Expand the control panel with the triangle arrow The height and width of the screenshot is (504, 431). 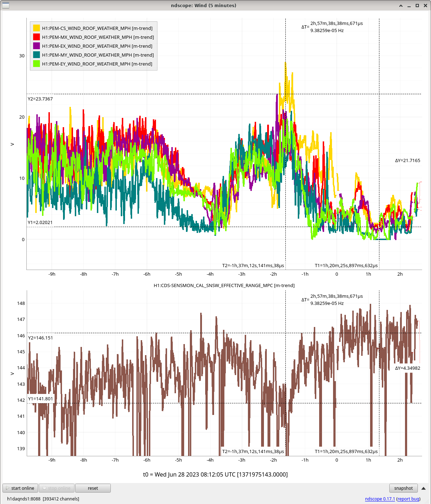point(424,488)
